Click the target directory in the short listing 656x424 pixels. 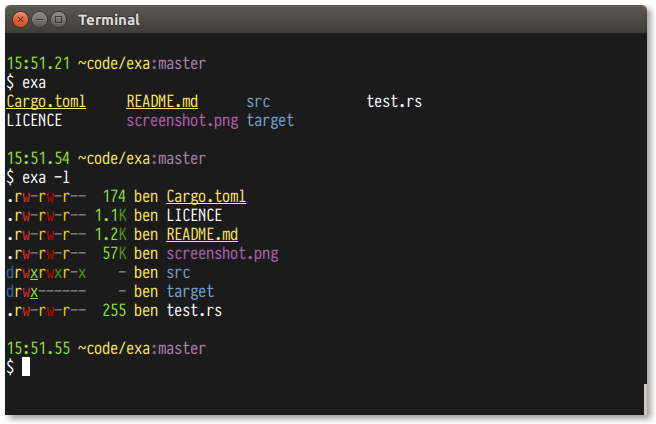pos(270,120)
